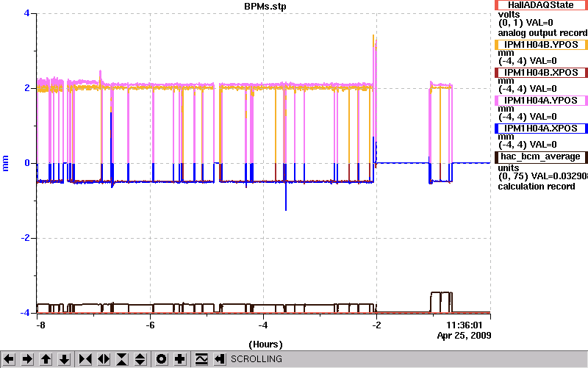Toggle the waveform scroll-mode button
Screen dimensions: 588x368
pyautogui.click(x=201, y=359)
